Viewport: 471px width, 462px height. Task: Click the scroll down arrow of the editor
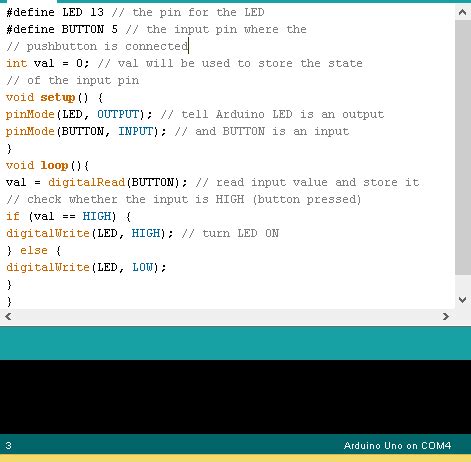[x=463, y=300]
